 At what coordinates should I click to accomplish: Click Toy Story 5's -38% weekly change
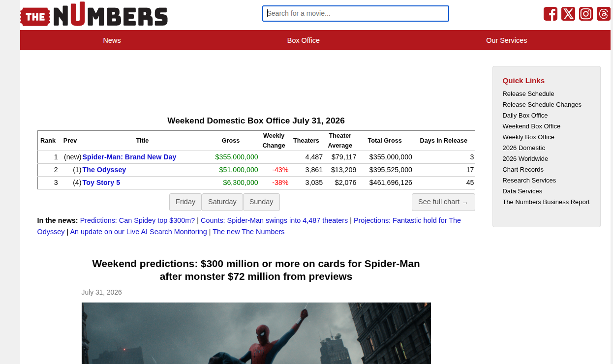click(280, 182)
